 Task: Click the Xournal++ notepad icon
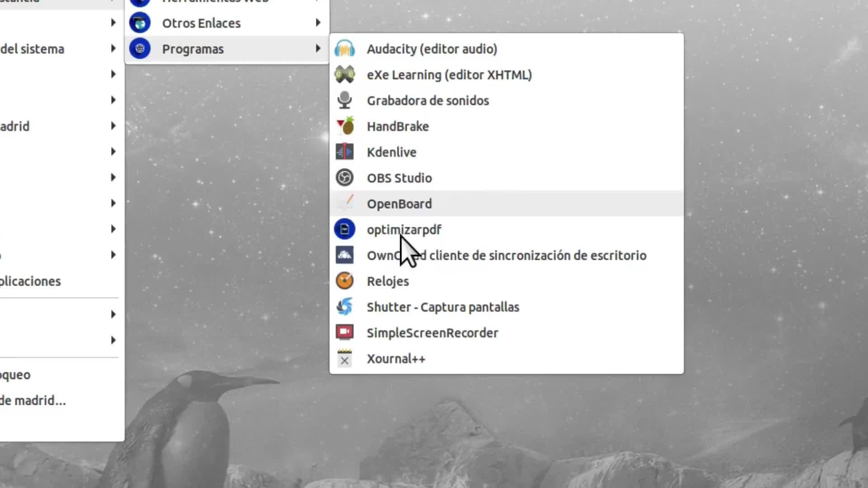pos(344,358)
